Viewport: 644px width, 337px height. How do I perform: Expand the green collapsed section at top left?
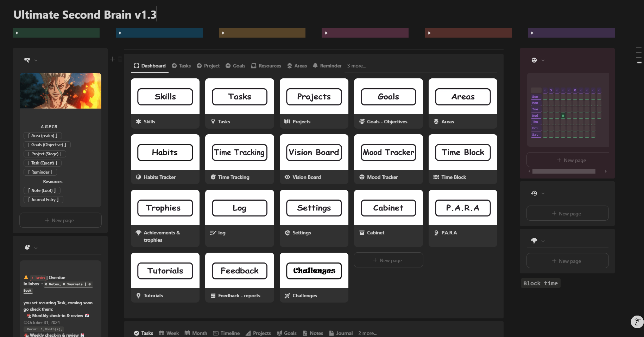17,33
